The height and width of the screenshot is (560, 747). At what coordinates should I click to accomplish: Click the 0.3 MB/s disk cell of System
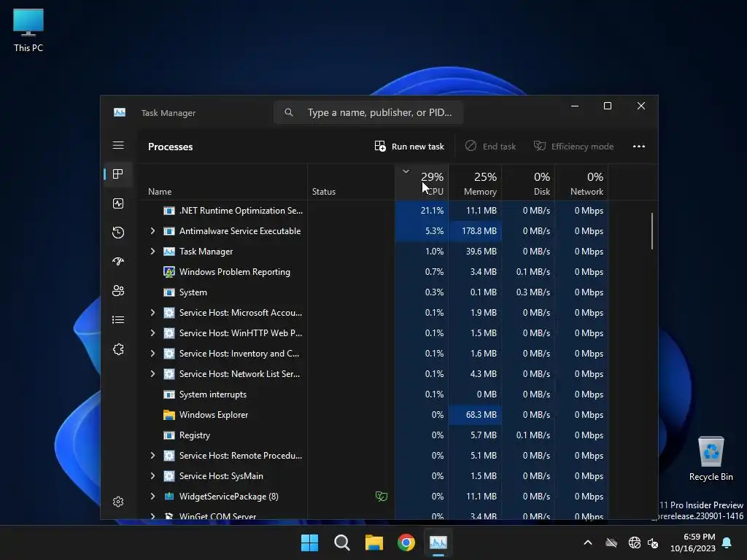pyautogui.click(x=528, y=292)
